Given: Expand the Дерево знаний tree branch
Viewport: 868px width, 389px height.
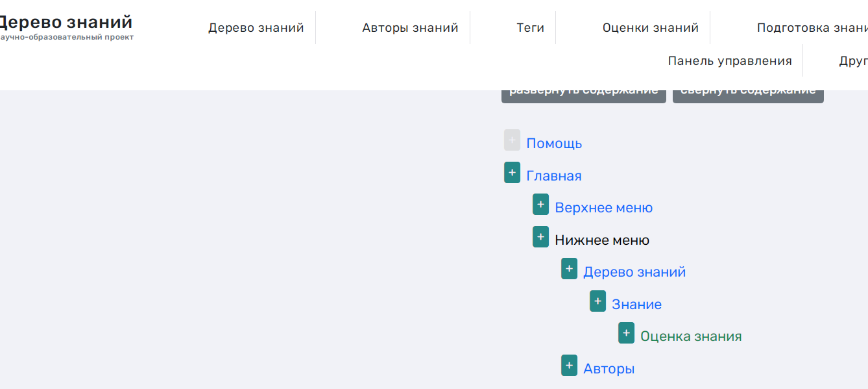Looking at the screenshot, I should [569, 268].
